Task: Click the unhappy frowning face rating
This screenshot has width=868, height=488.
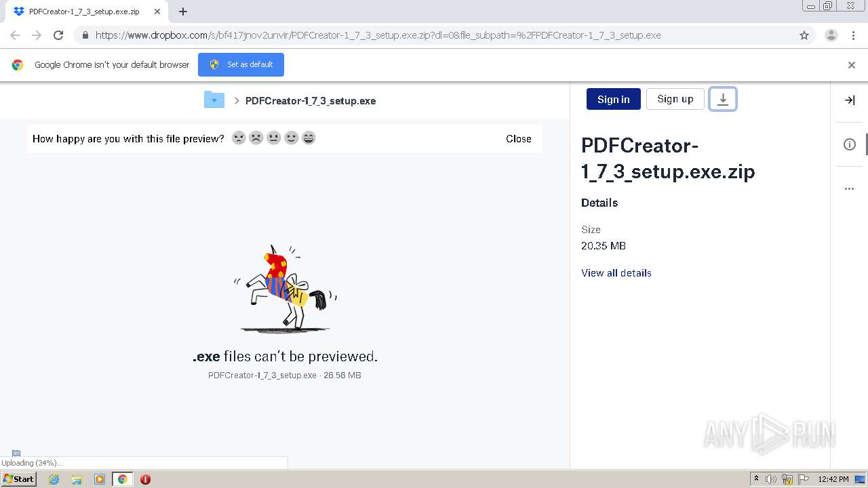Action: pos(256,138)
